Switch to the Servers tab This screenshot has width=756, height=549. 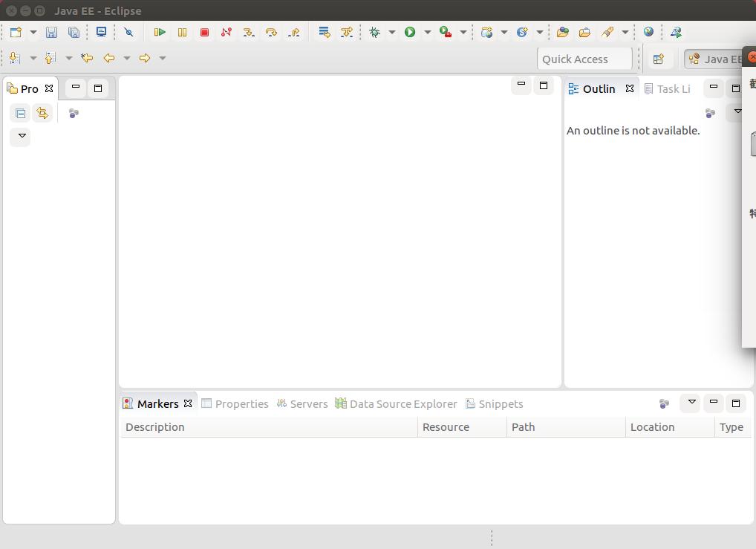point(302,403)
